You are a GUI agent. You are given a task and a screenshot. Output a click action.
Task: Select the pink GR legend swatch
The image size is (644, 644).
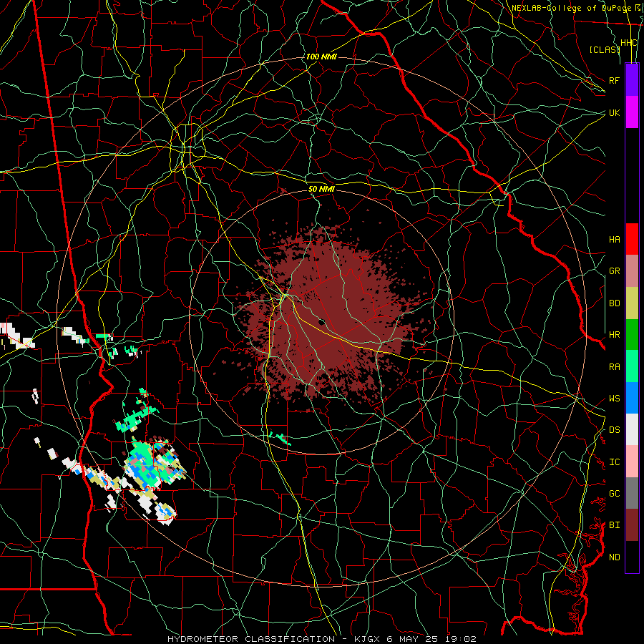632,271
